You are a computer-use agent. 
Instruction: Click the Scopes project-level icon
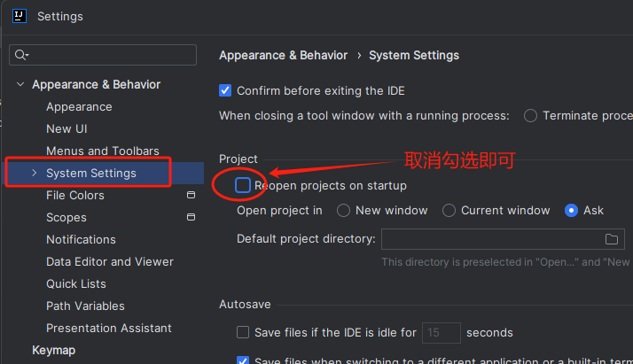[x=191, y=217]
